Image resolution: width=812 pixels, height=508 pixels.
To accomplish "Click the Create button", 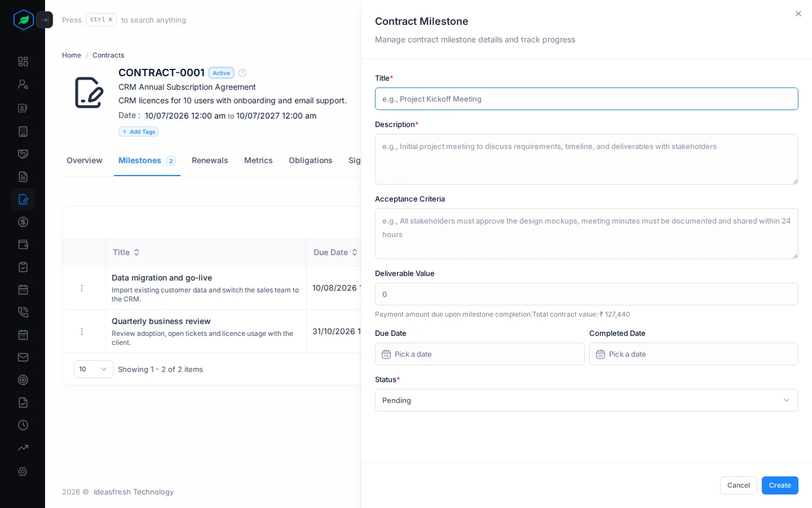I will [x=780, y=485].
